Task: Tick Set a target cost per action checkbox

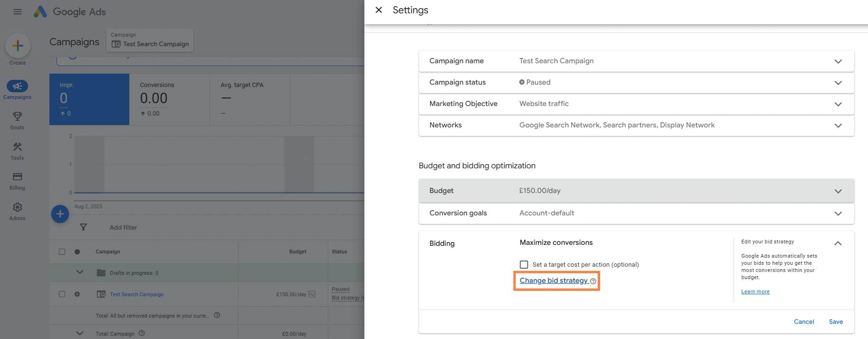Action: (524, 264)
